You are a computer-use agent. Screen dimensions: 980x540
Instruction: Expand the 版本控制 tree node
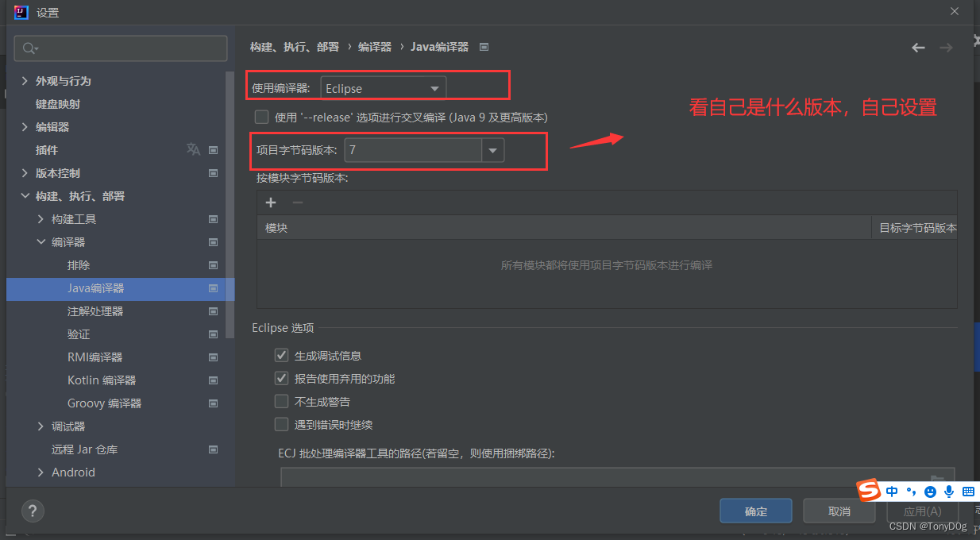coord(25,173)
